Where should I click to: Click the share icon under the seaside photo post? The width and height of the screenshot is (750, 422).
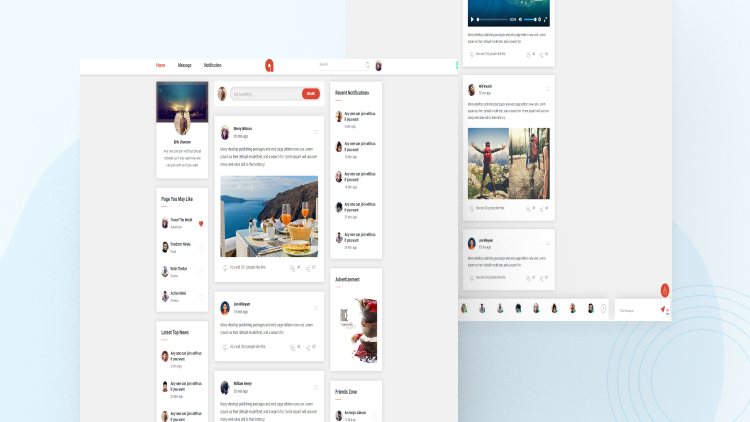pos(312,267)
